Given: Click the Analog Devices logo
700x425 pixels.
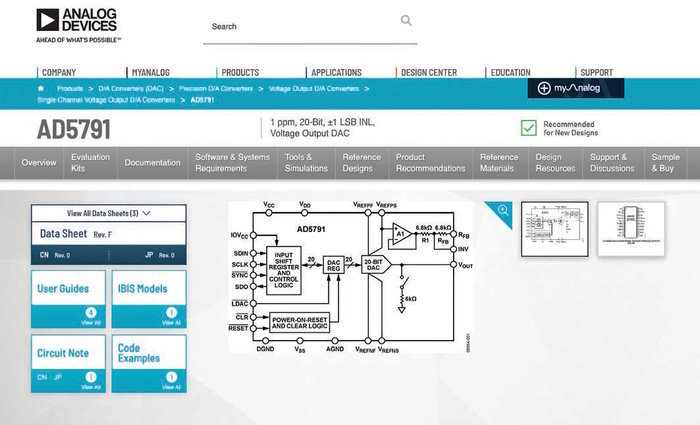Looking at the screenshot, I should pyautogui.click(x=78, y=25).
